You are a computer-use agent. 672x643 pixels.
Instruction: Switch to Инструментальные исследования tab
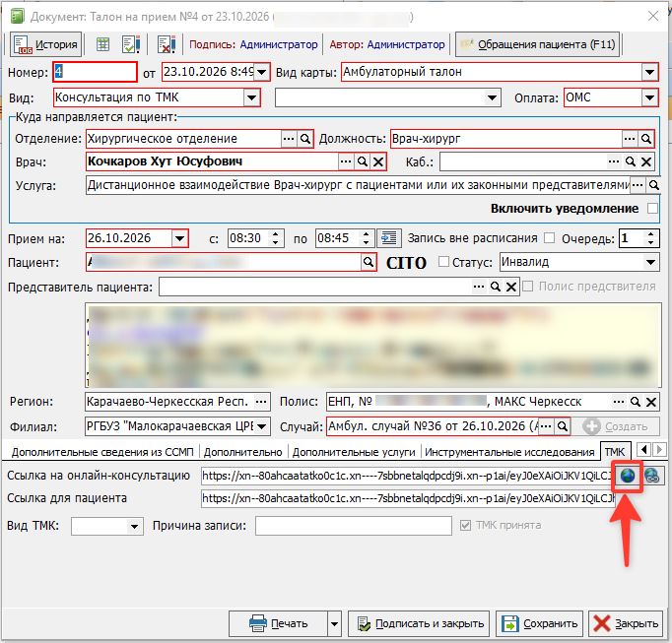pos(509,452)
